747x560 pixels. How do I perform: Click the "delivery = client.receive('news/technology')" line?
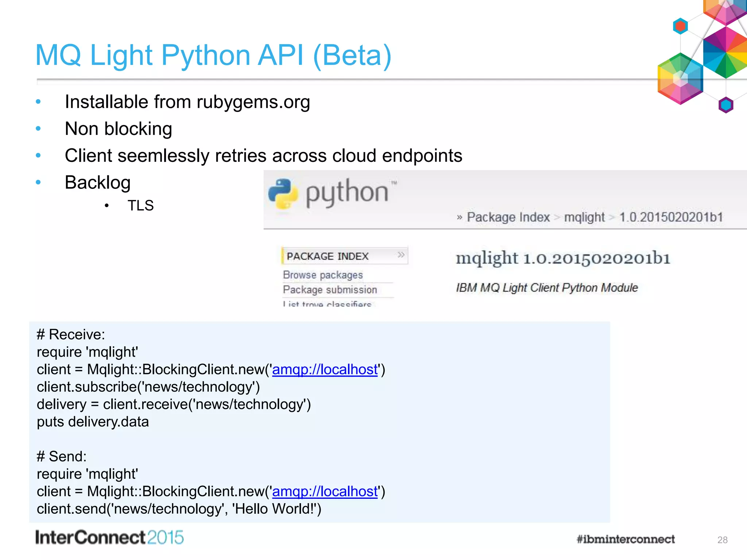pyautogui.click(x=174, y=405)
